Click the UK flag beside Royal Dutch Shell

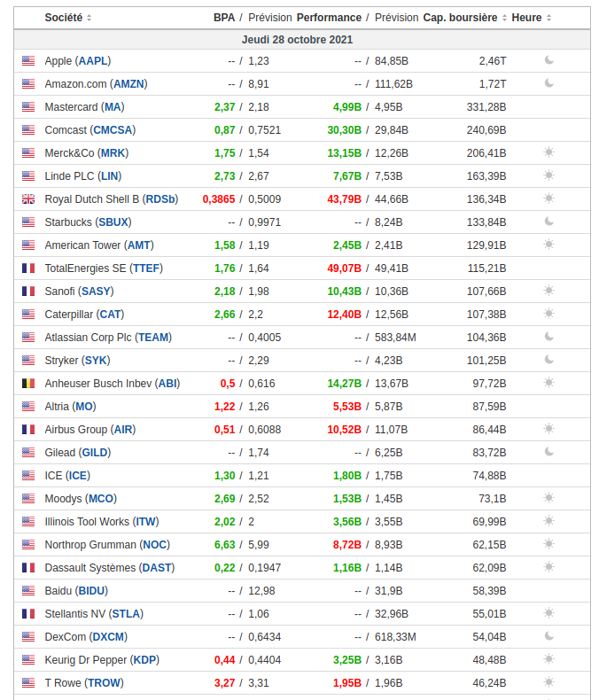[x=28, y=199]
